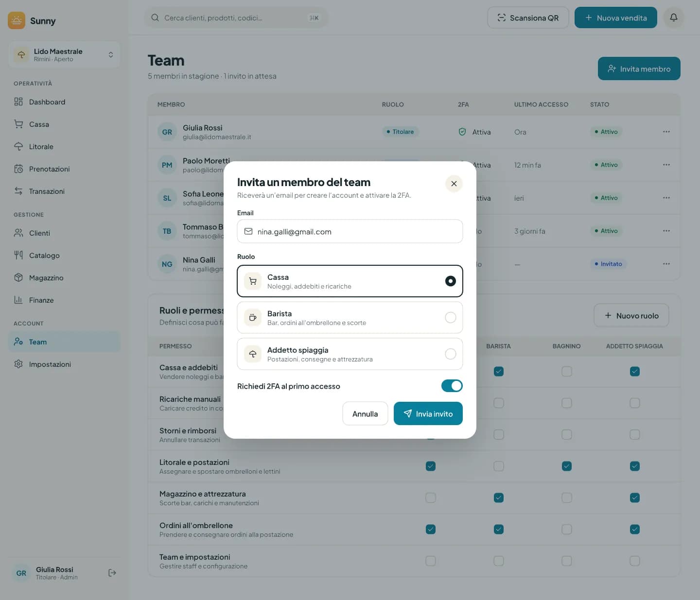Click the Invita membro button

tap(639, 69)
